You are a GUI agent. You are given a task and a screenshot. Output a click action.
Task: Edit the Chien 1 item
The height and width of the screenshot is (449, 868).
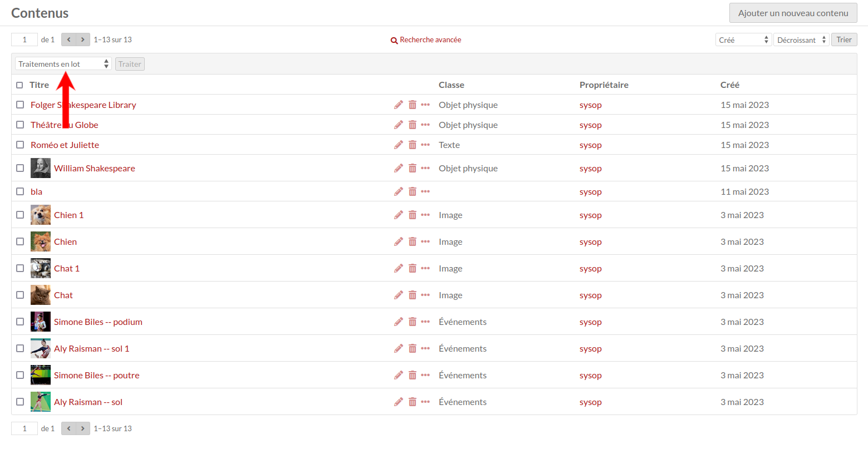click(399, 215)
